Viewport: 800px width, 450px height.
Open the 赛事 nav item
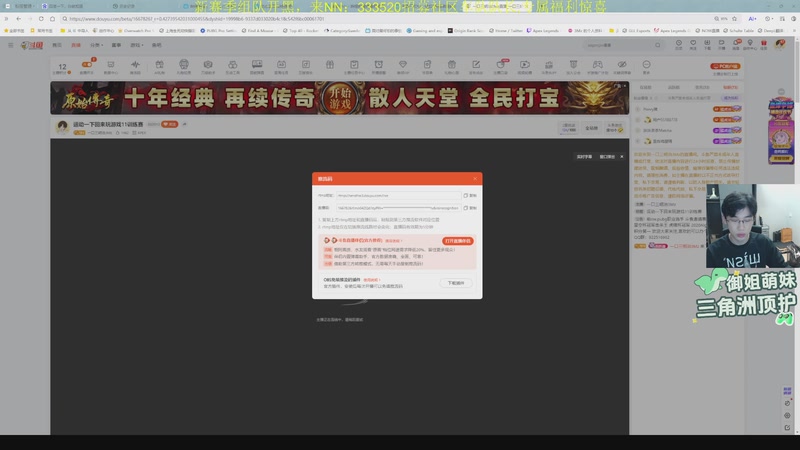point(116,45)
